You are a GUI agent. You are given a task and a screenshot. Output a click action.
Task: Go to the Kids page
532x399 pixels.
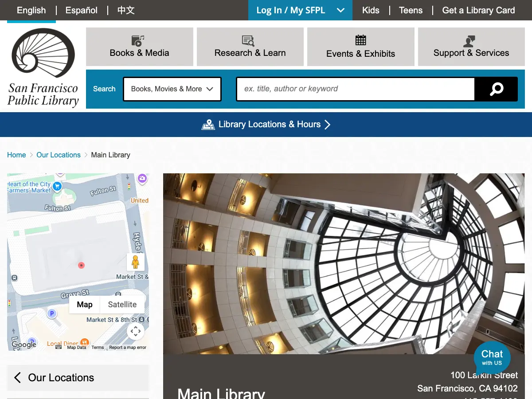[371, 10]
